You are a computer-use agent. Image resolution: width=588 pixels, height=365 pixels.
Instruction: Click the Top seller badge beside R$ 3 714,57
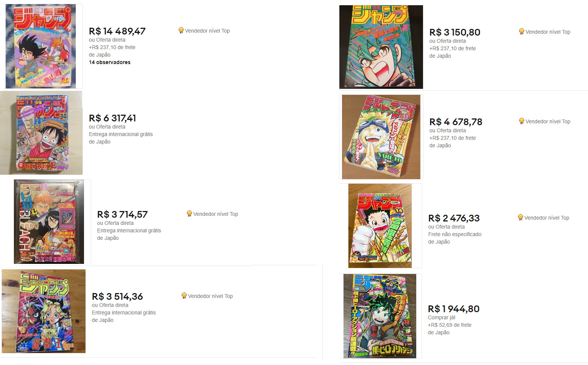tap(212, 214)
